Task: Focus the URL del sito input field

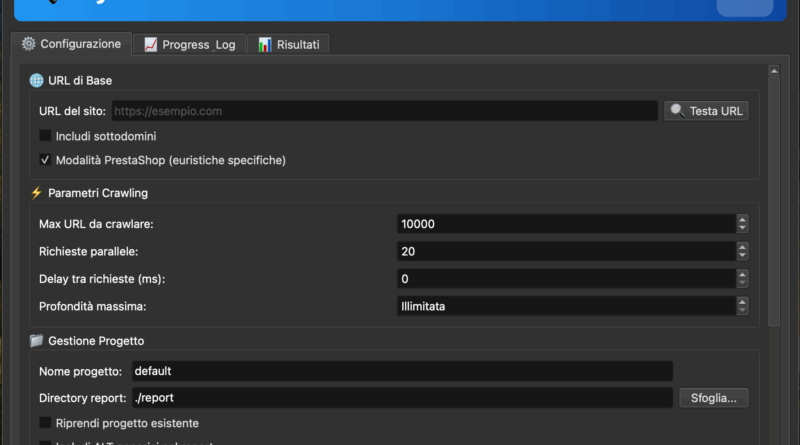Action: [x=383, y=111]
